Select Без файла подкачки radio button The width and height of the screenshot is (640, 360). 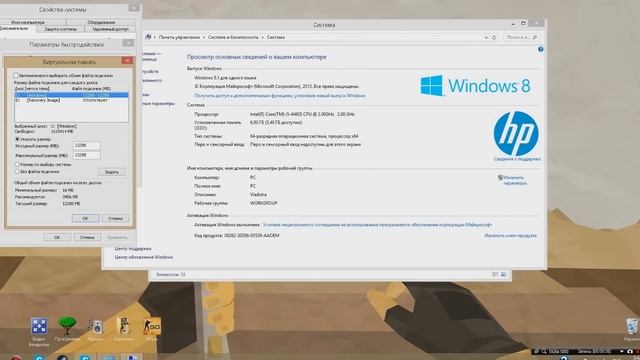[x=17, y=172]
